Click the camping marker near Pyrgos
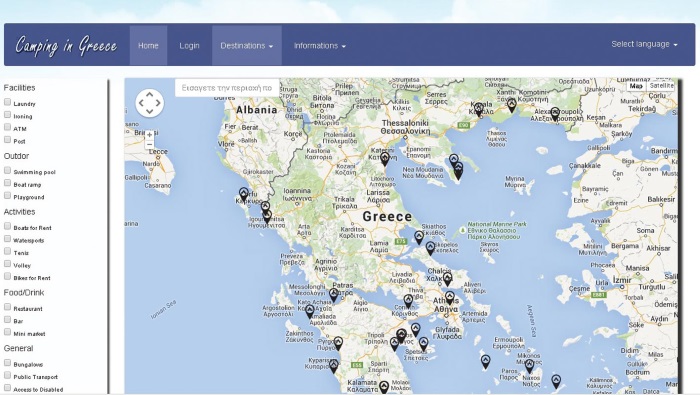Image resolution: width=700 pixels, height=395 pixels. (x=338, y=344)
